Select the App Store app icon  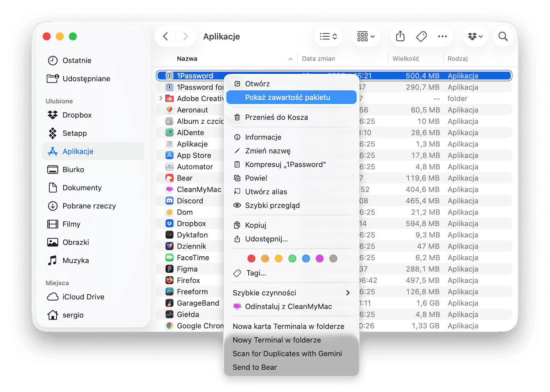coord(170,155)
